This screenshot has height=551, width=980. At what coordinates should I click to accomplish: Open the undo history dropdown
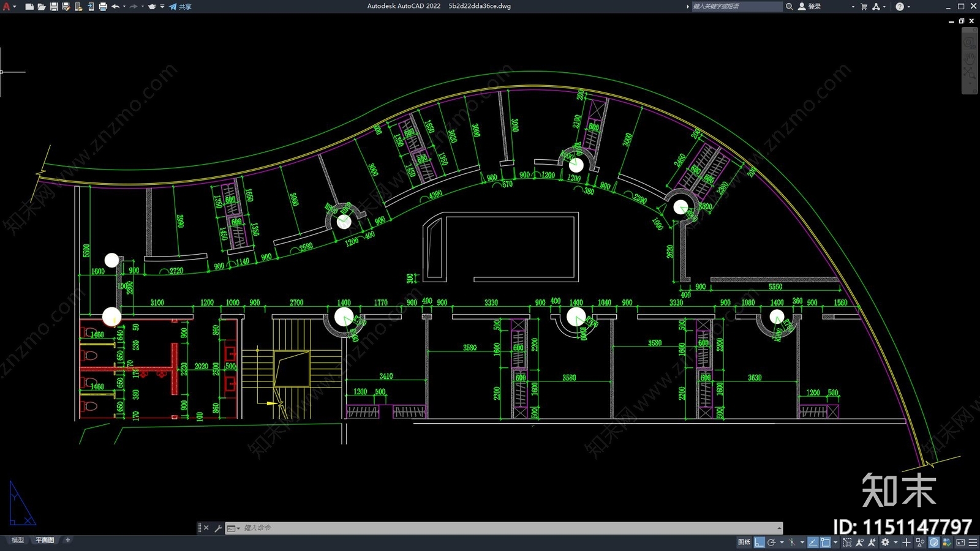pos(124,7)
